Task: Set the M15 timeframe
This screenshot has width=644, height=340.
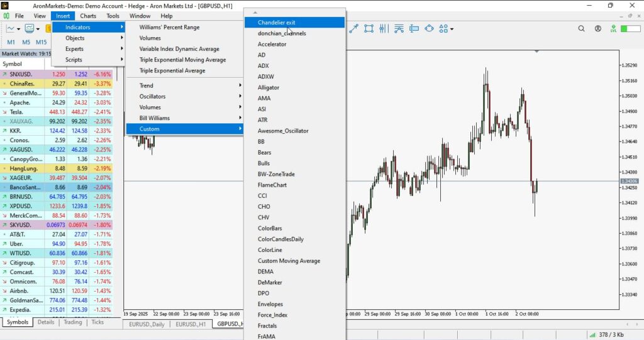Action: click(41, 42)
